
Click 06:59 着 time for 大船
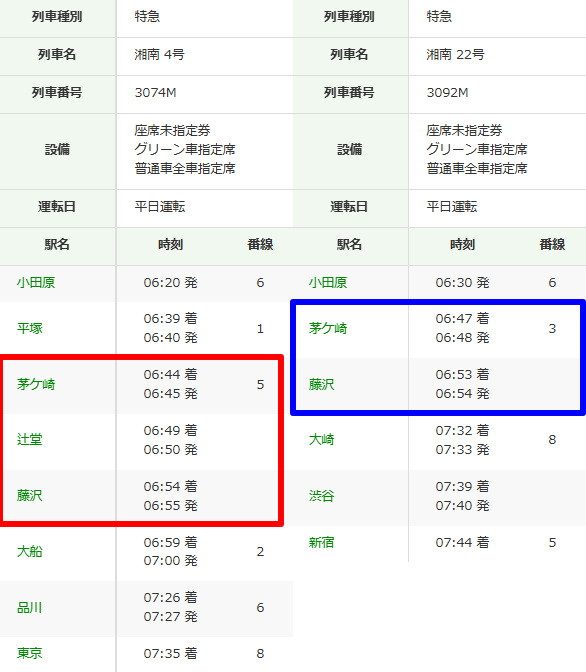(x=171, y=542)
